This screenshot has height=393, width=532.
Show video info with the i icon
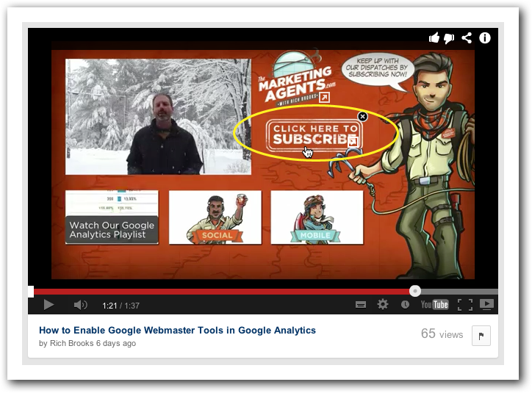[484, 37]
